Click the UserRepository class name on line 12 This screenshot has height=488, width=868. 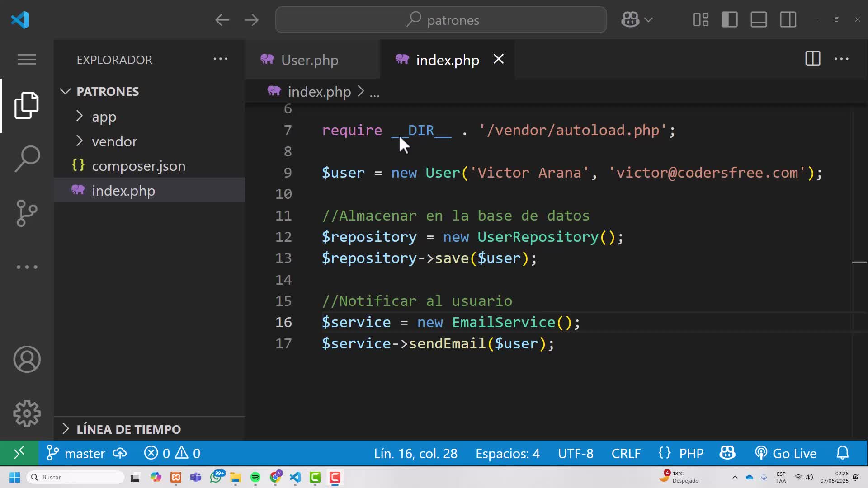[x=538, y=237]
